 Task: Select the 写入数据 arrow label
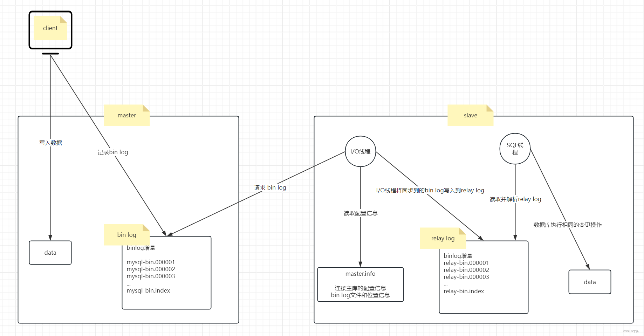pos(50,143)
